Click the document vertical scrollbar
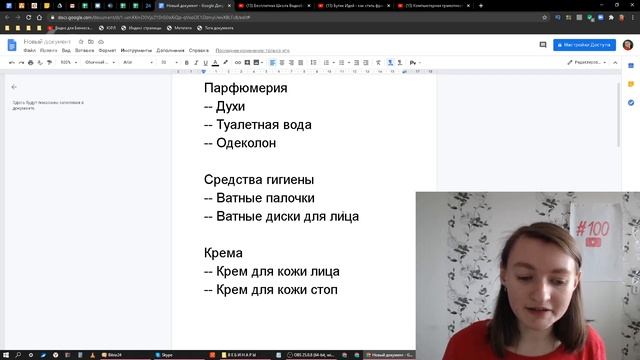Screen dimensions: 640x360 click(618, 114)
